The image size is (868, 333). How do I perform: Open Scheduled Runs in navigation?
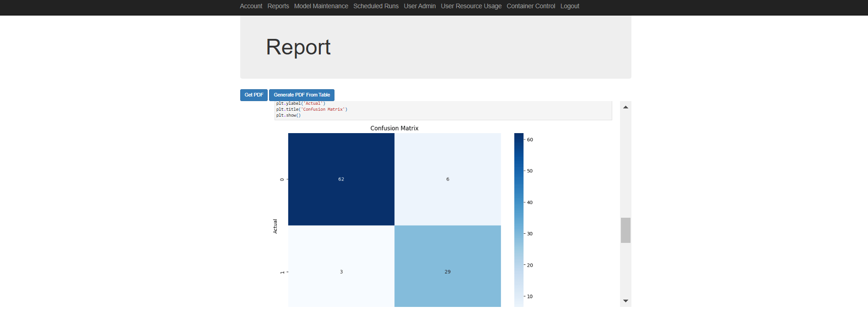pyautogui.click(x=376, y=6)
